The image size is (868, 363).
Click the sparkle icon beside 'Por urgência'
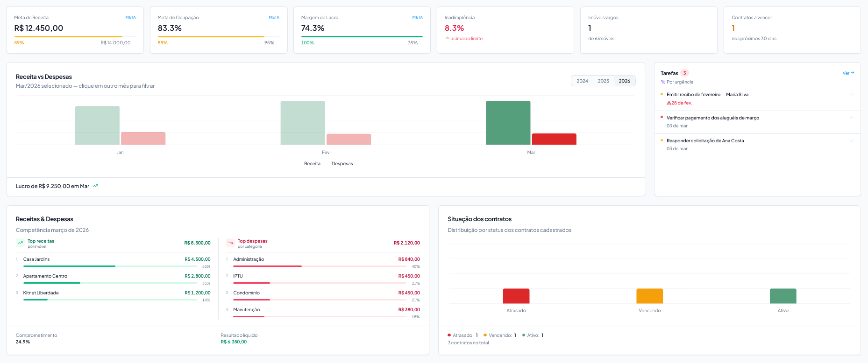(663, 82)
